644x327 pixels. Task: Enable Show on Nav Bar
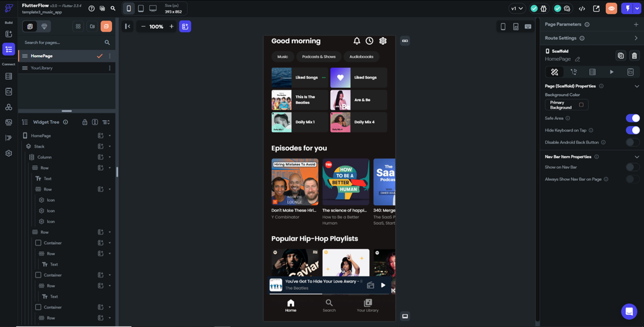(x=632, y=167)
